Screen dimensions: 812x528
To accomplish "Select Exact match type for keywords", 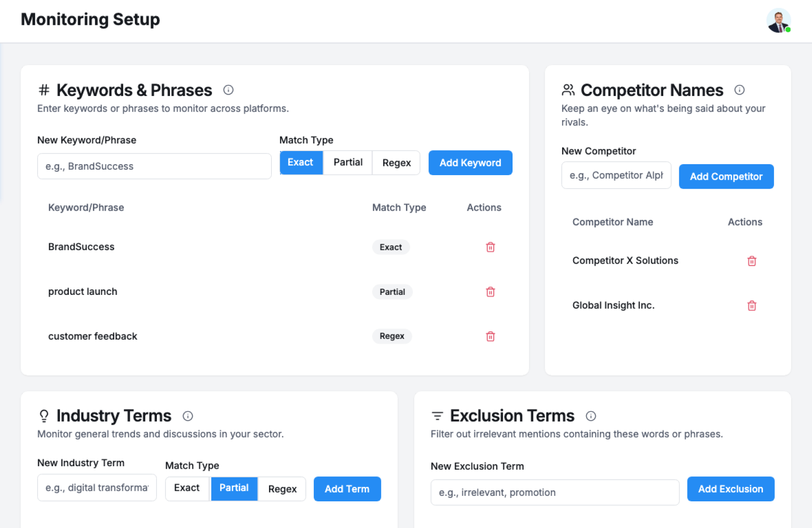I will pyautogui.click(x=301, y=162).
